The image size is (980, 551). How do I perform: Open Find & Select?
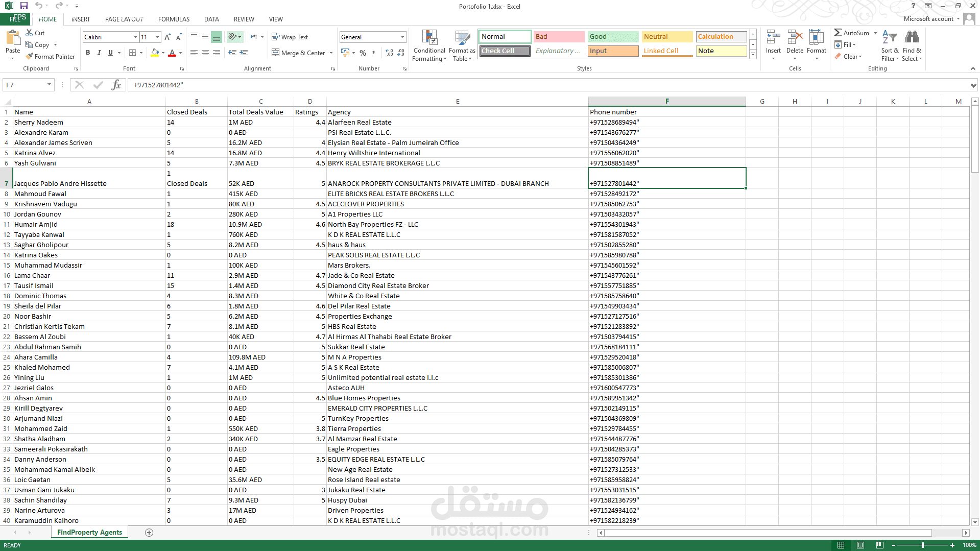click(912, 45)
